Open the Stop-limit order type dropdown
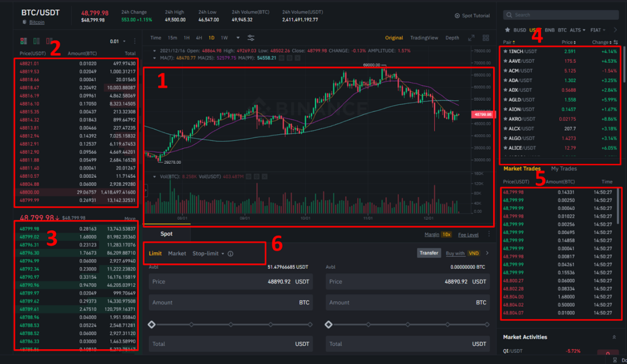The width and height of the screenshot is (627, 364). (208, 254)
